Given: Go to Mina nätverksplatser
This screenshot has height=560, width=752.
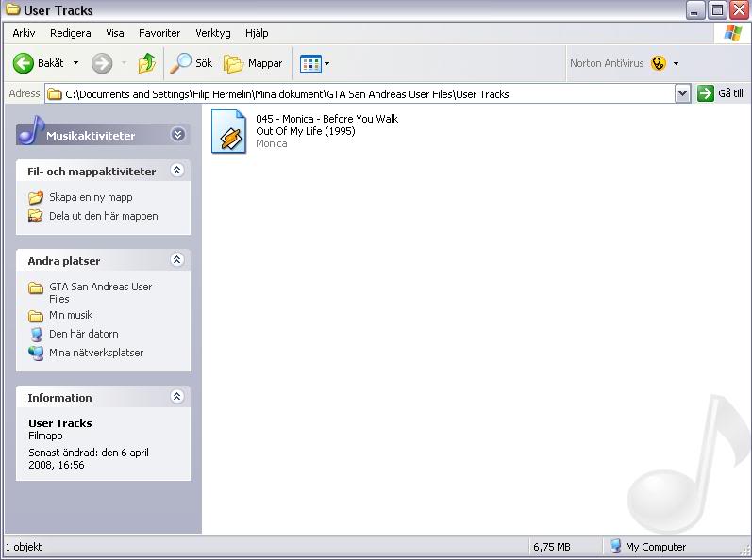Looking at the screenshot, I should (96, 353).
